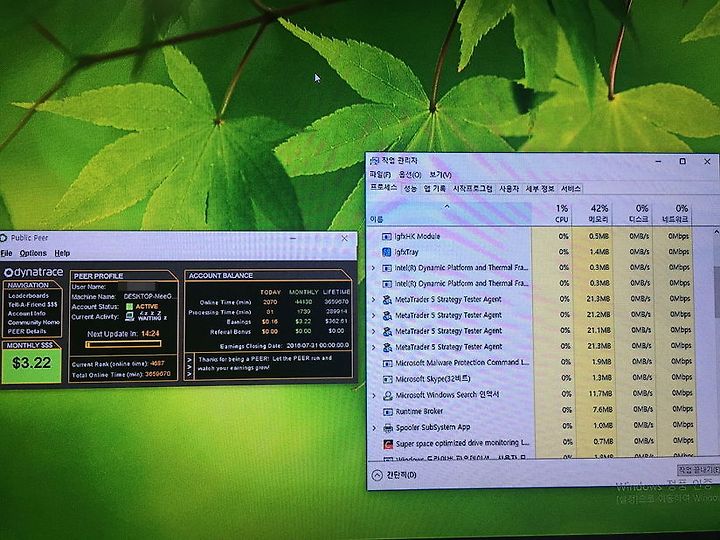
Task: Expand the MetaTrader agent row with 21.2MB
Action: tap(373, 315)
